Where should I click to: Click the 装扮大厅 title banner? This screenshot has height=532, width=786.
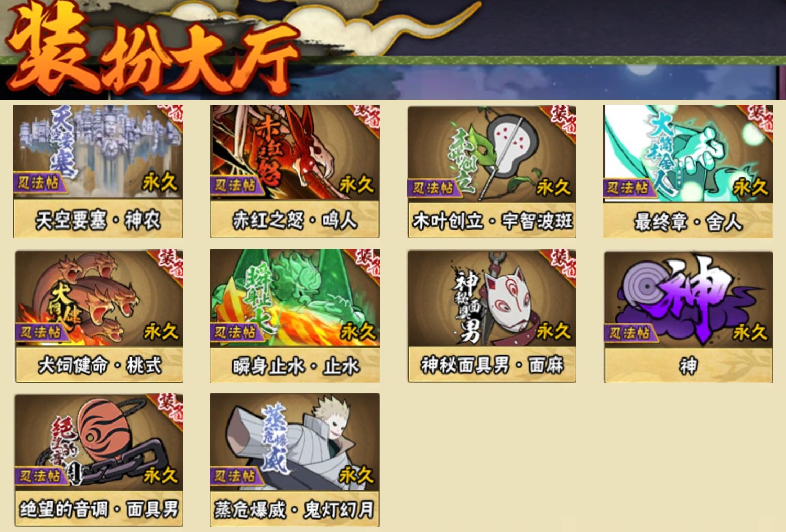(x=152, y=50)
